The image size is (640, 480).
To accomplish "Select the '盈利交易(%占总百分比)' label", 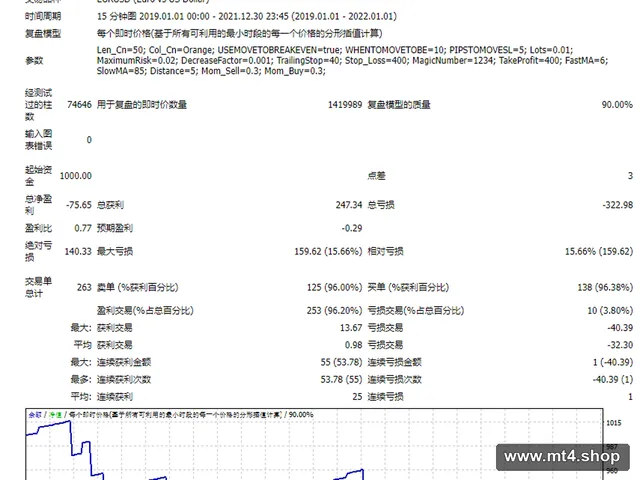I will point(145,310).
